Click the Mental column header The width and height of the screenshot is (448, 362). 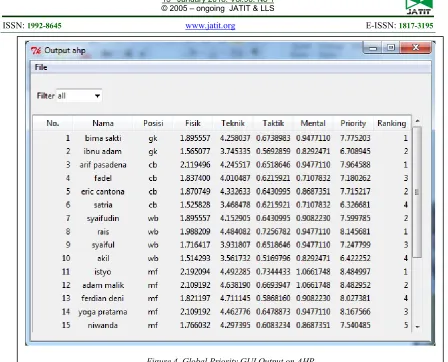(x=313, y=123)
